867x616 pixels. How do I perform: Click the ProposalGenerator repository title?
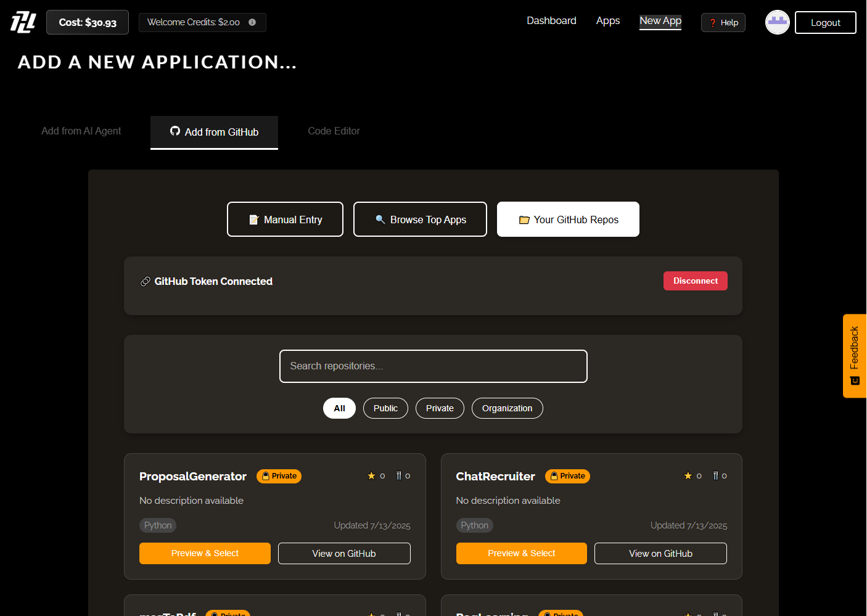coord(193,476)
